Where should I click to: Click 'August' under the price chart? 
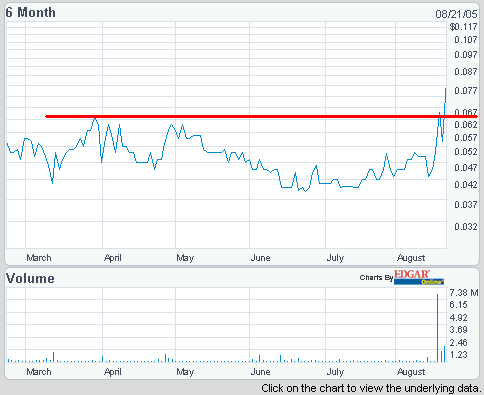pos(411,258)
